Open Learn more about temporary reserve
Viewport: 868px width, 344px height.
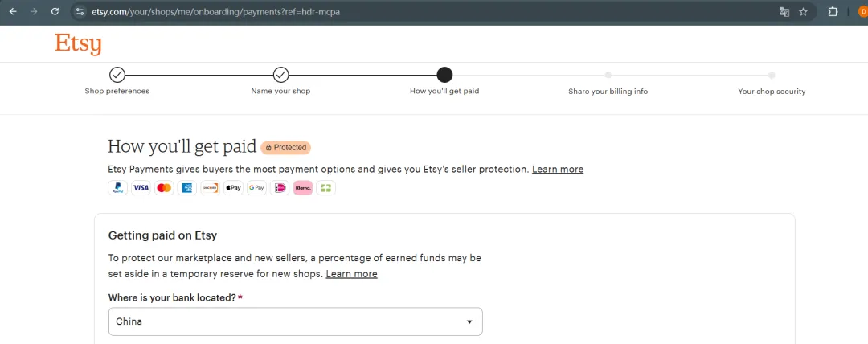click(x=351, y=274)
